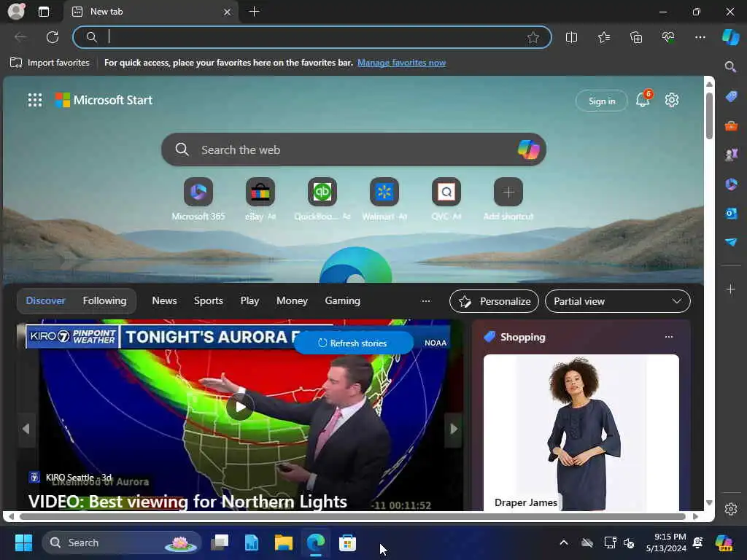Open a new browser tab with plus

tap(254, 12)
